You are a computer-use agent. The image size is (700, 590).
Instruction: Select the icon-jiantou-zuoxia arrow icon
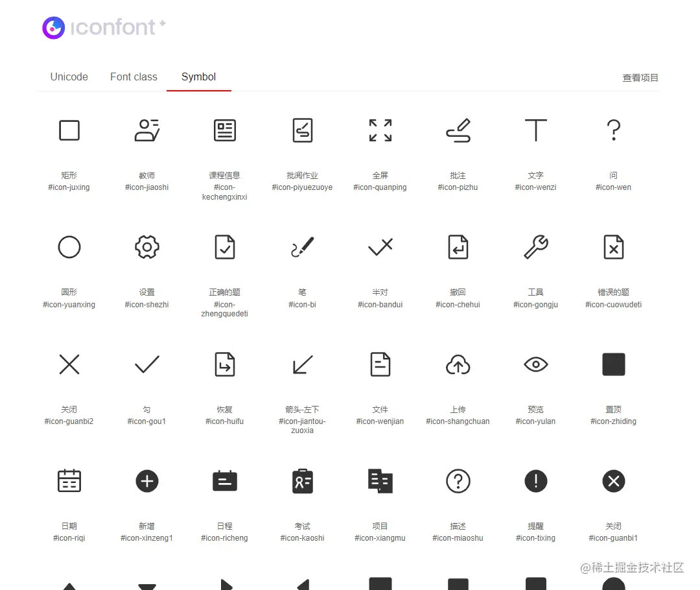pos(302,364)
